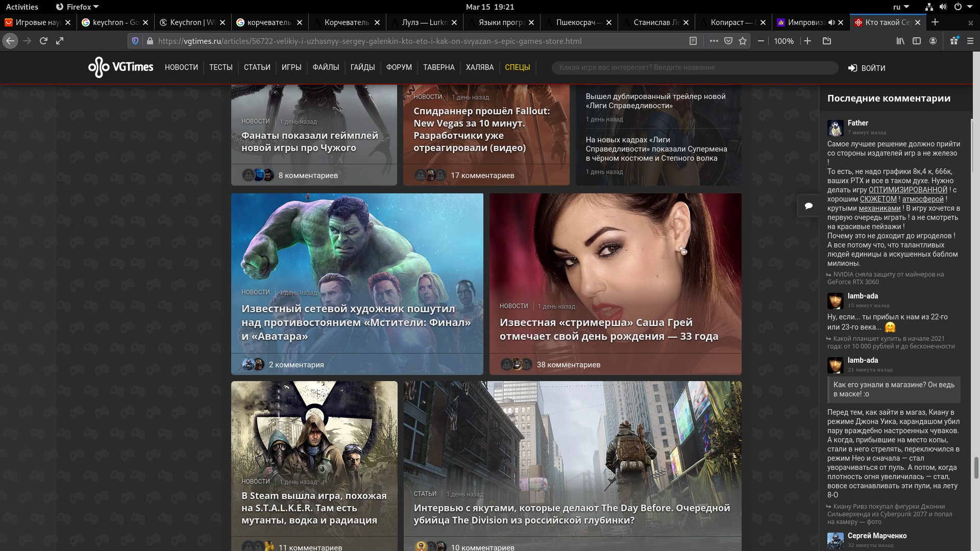Open the clock showing Mar 15 19:21

(489, 7)
